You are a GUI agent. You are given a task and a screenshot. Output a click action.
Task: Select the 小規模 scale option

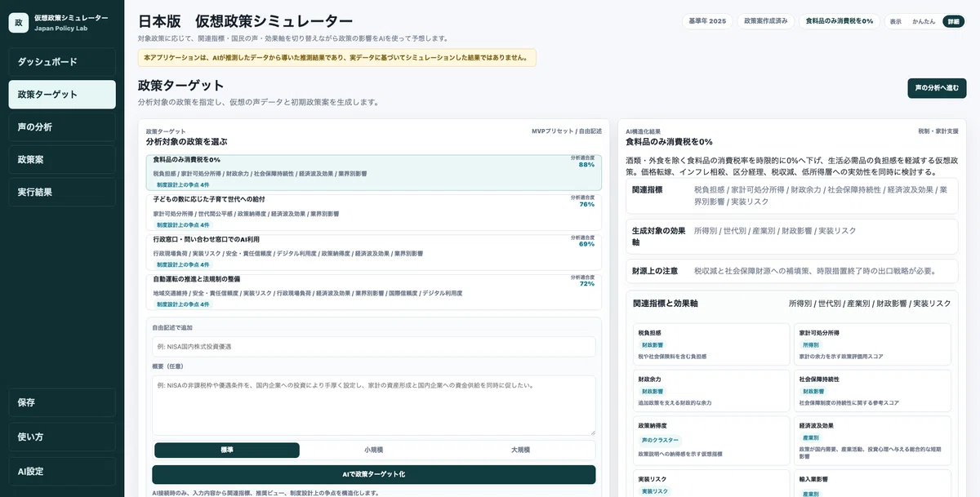pyautogui.click(x=374, y=450)
